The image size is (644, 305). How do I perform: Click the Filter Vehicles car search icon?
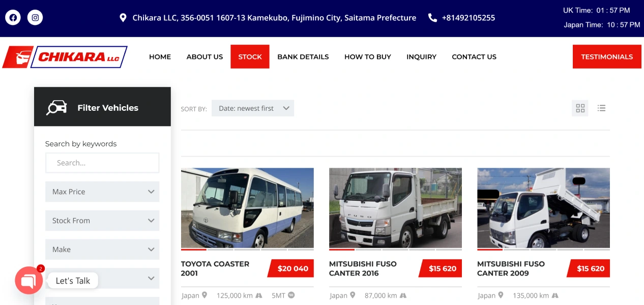click(56, 107)
